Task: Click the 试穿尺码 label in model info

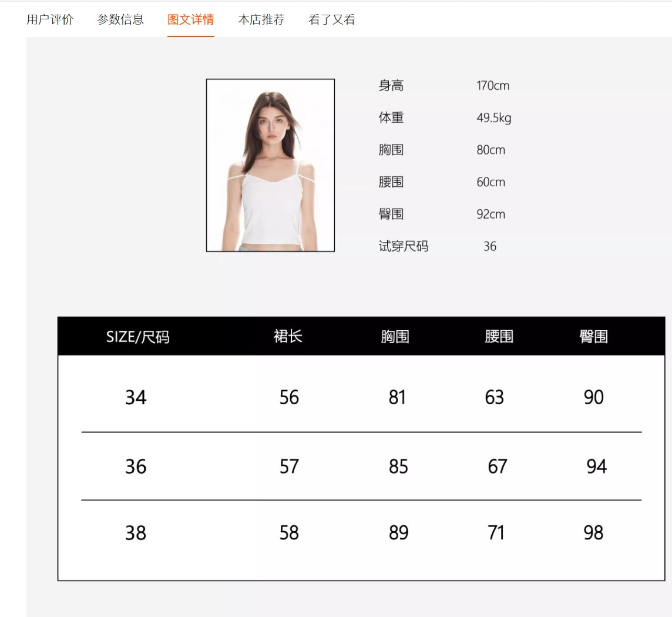Action: (404, 246)
